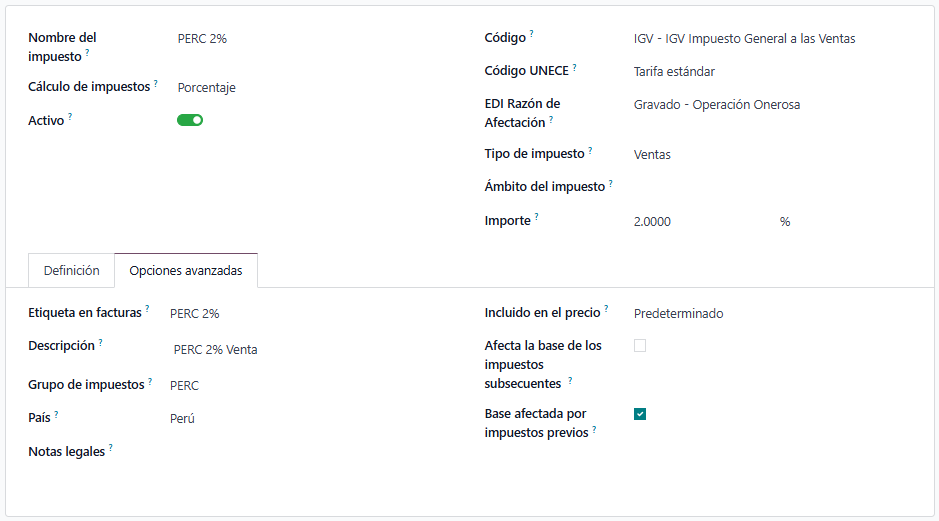The image size is (939, 521).
Task: Show help for Ámbito del impuesto
Action: coord(611,183)
